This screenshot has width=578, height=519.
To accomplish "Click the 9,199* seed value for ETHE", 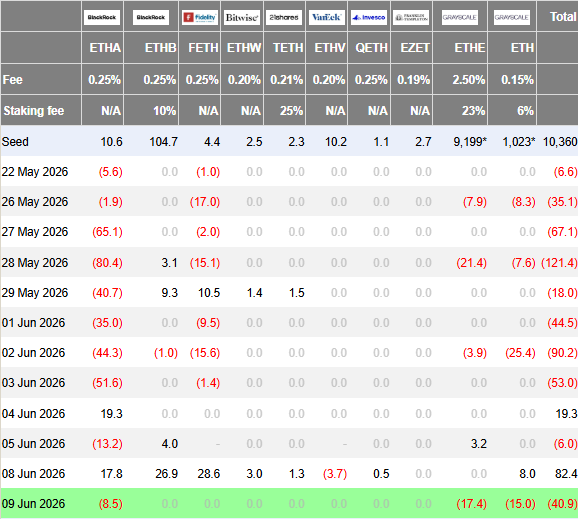I will pyautogui.click(x=470, y=142).
